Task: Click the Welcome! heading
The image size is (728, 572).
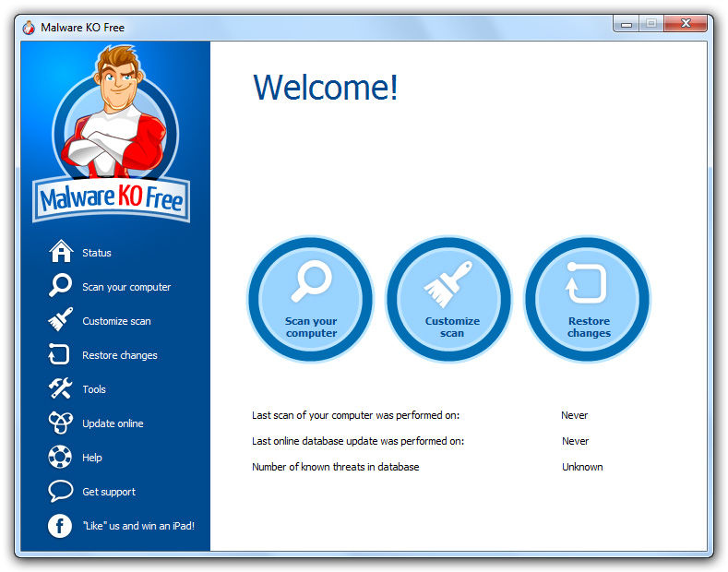Action: (x=326, y=87)
